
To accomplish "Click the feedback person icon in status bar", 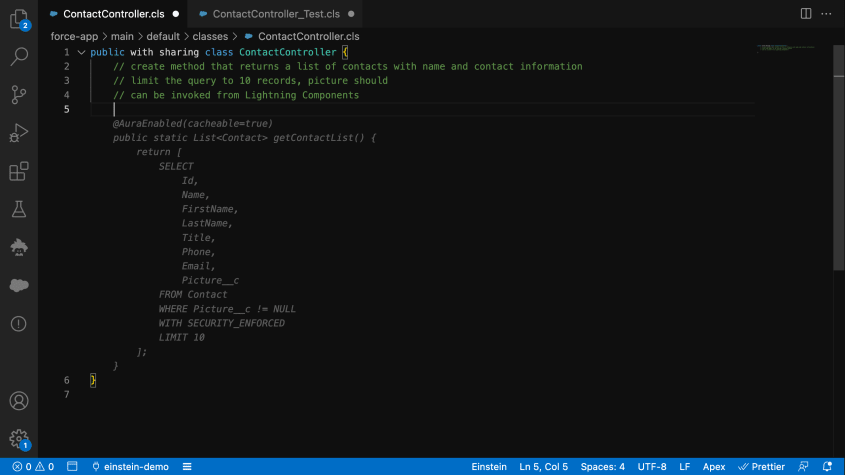I will (803, 467).
